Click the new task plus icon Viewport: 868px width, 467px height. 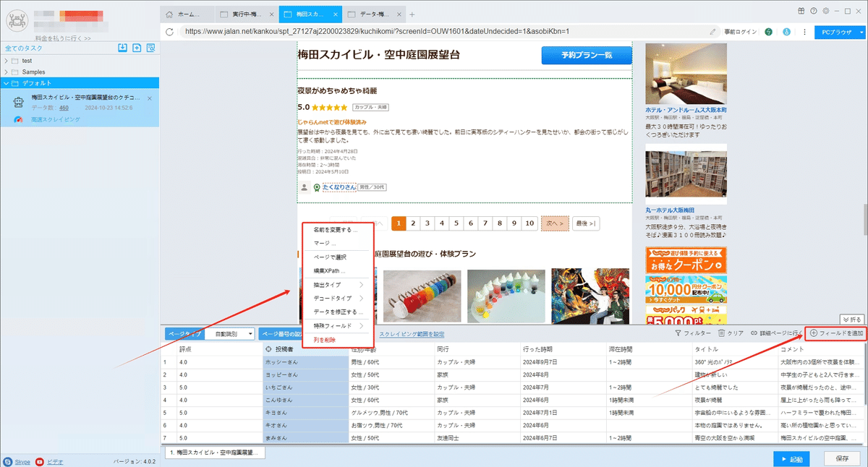(x=137, y=48)
